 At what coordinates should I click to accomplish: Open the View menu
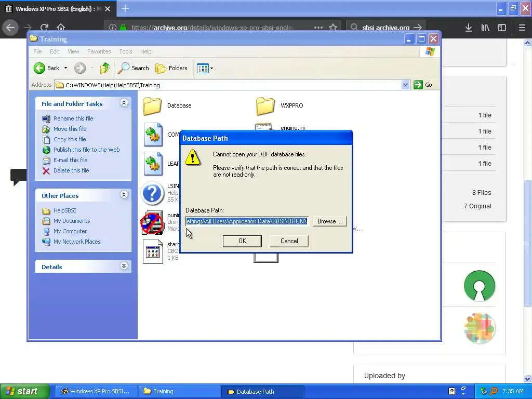[x=73, y=51]
